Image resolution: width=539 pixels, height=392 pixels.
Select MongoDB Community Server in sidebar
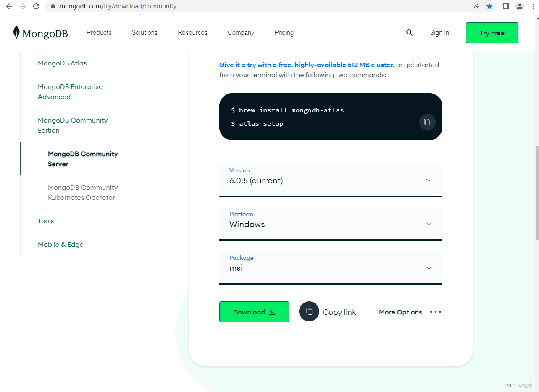point(83,159)
